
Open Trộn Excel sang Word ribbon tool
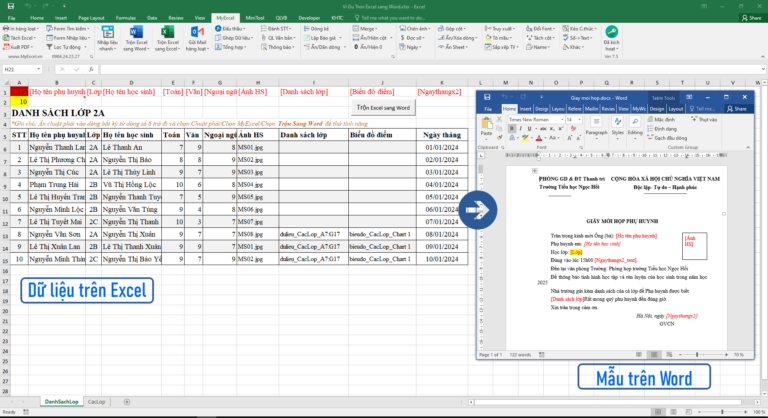tap(135, 38)
